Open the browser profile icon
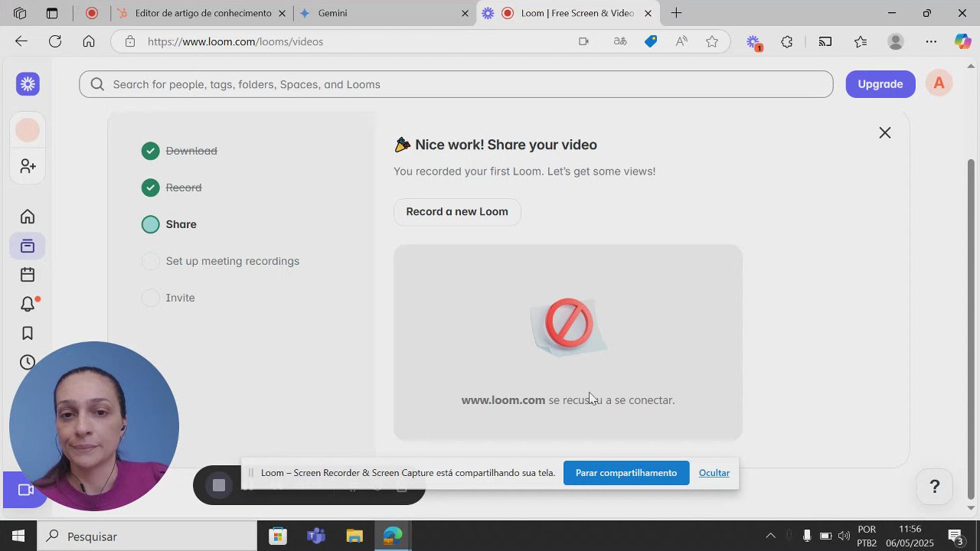 896,41
